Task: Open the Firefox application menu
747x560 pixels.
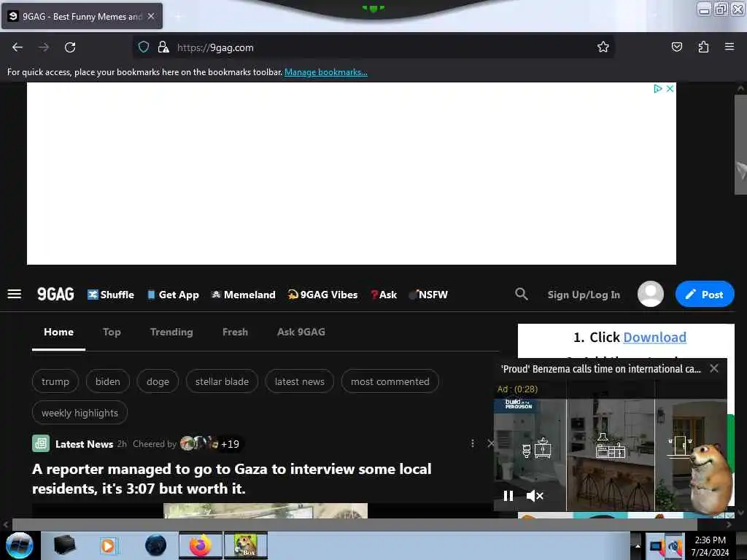Action: coord(729,47)
